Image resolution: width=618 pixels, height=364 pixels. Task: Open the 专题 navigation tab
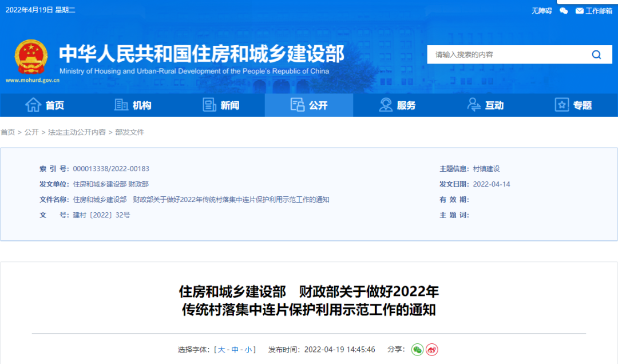point(574,105)
